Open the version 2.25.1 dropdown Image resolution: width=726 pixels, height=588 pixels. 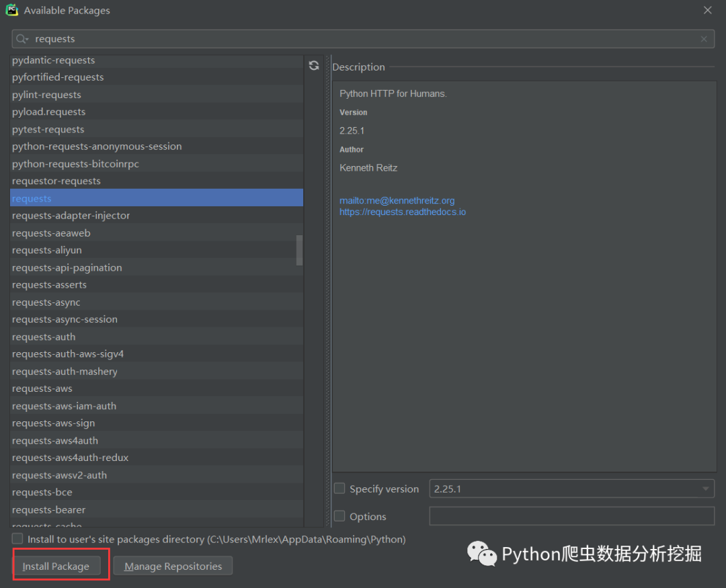572,489
